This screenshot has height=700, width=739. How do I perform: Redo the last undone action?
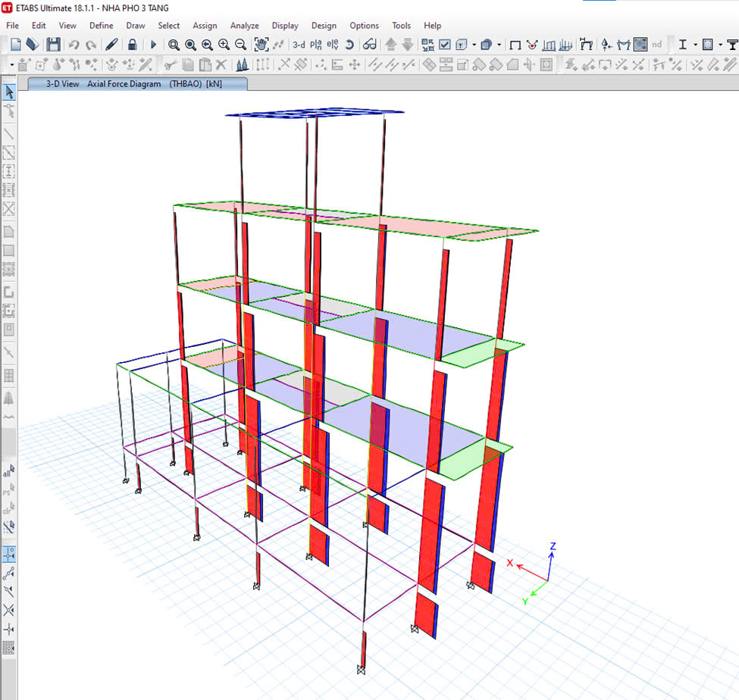(x=91, y=45)
